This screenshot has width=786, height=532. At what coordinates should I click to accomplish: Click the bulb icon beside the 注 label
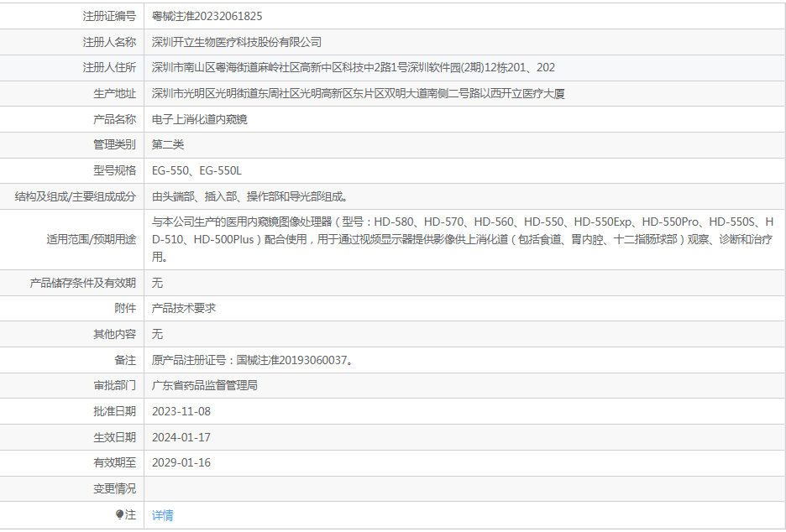click(x=119, y=514)
